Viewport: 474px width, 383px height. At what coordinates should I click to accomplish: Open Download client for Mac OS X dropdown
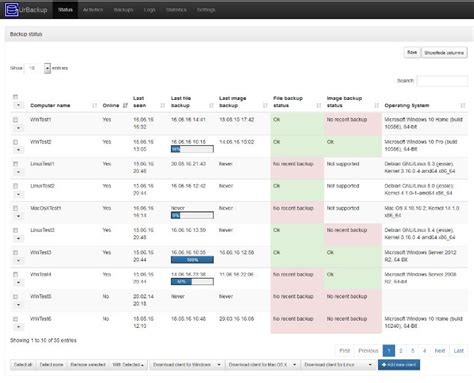click(263, 365)
